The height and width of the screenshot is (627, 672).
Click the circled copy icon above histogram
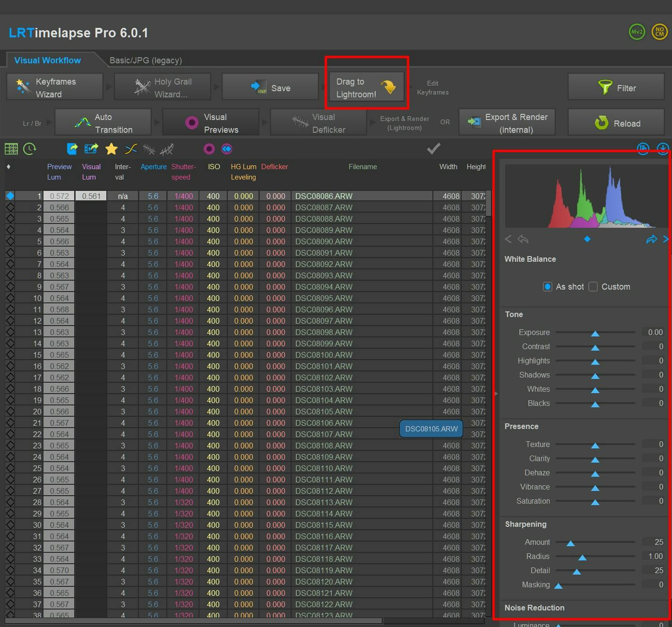(x=643, y=149)
